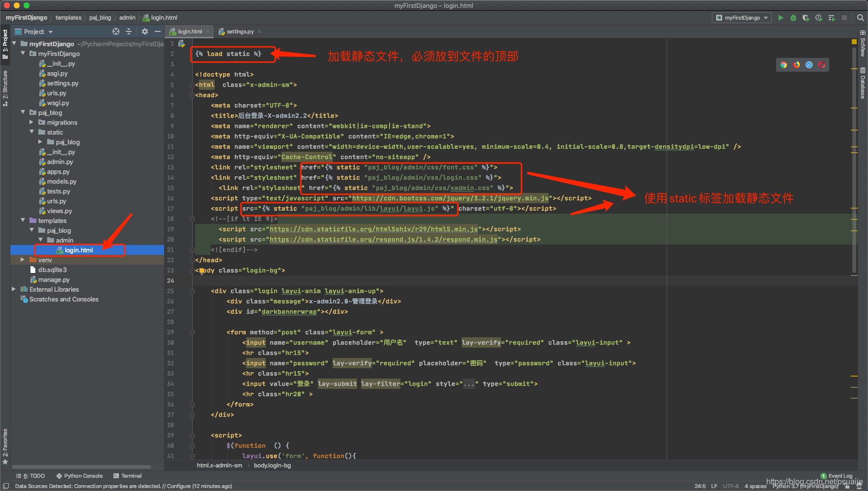Click the 4 spaces indent setting
Viewport: 868px width, 491px height.
(x=755, y=486)
